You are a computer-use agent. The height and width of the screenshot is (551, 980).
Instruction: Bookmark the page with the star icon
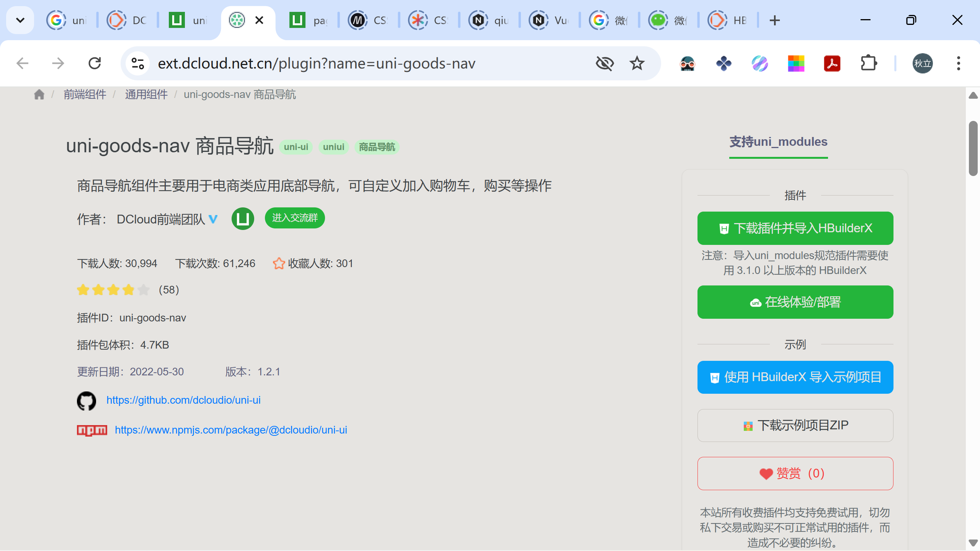[x=637, y=64]
